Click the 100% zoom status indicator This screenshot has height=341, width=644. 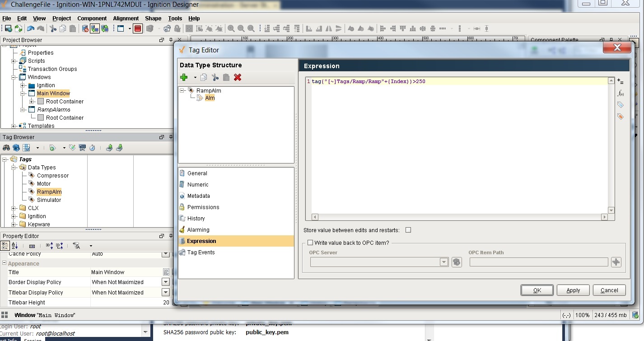[582, 315]
